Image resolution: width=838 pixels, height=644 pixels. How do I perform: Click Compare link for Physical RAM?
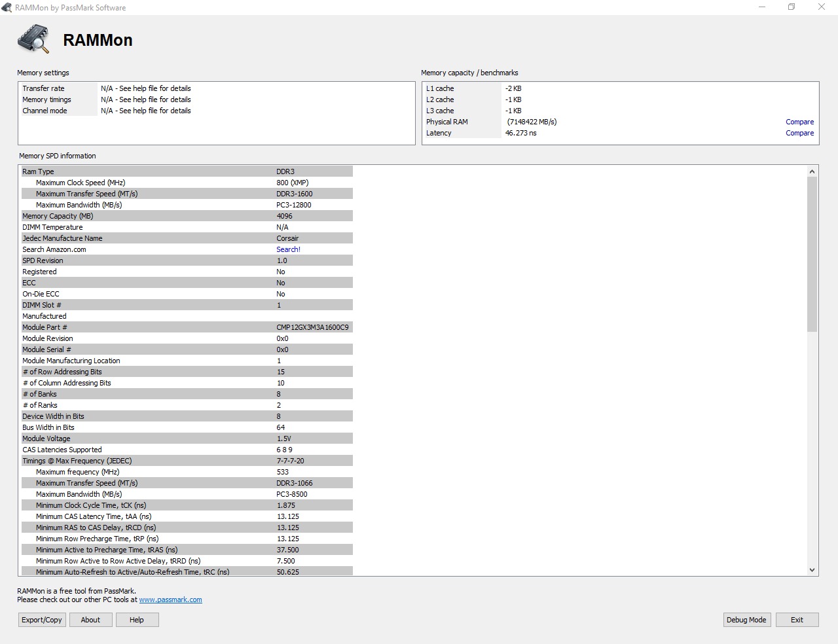(x=799, y=122)
